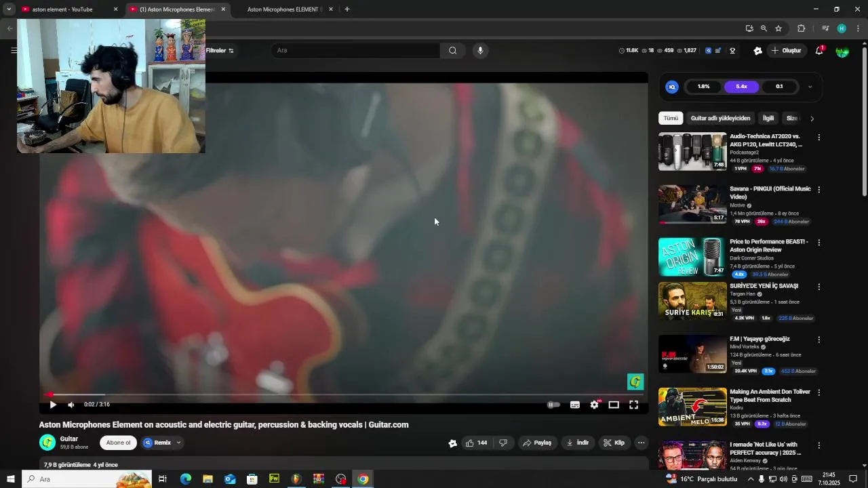Toggle the autoplay switch in player
The width and height of the screenshot is (868, 488).
pos(554,405)
